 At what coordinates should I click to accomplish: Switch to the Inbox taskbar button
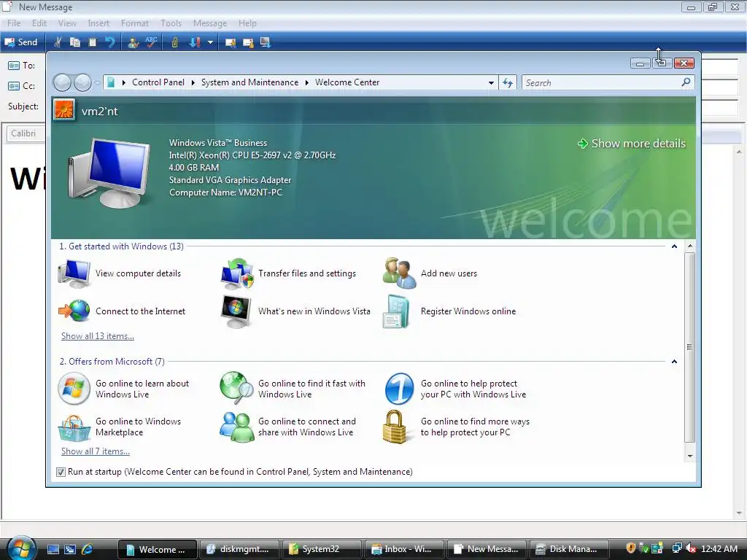pyautogui.click(x=404, y=549)
